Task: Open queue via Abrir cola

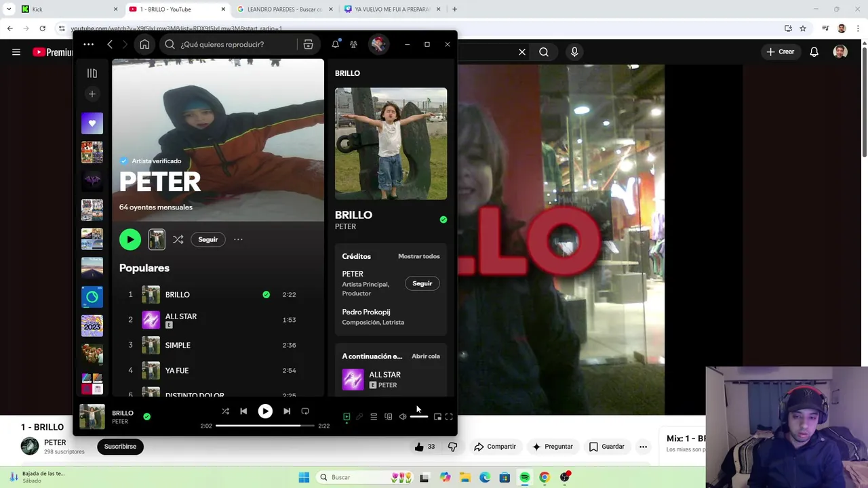Action: [x=425, y=356]
